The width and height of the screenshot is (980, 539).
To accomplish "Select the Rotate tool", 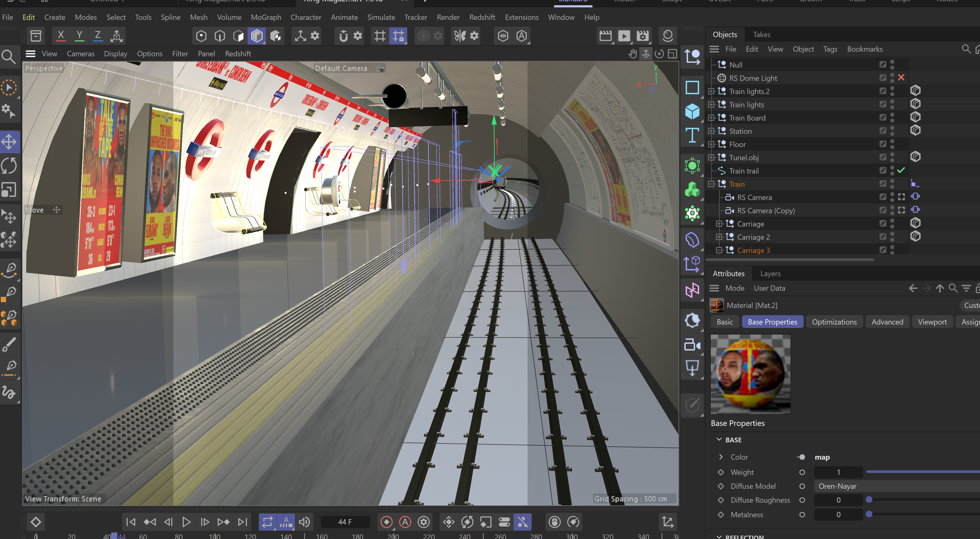I will point(9,166).
